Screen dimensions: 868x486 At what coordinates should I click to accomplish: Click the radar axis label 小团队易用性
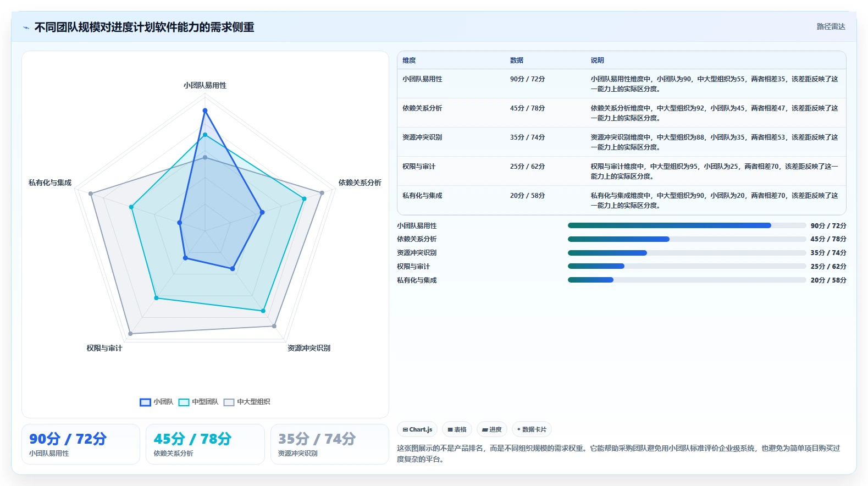tap(205, 85)
